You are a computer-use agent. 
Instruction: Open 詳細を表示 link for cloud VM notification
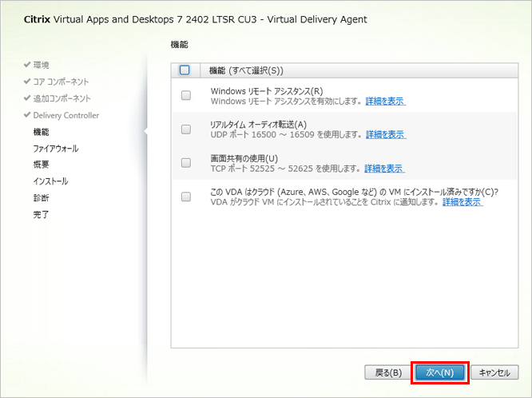462,202
